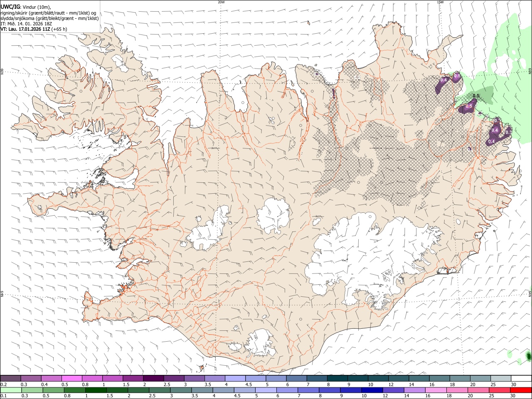This screenshot has width=532, height=399.
Task: Click the palest green 0.1 swatch in bottom legend row
Action: (11, 390)
